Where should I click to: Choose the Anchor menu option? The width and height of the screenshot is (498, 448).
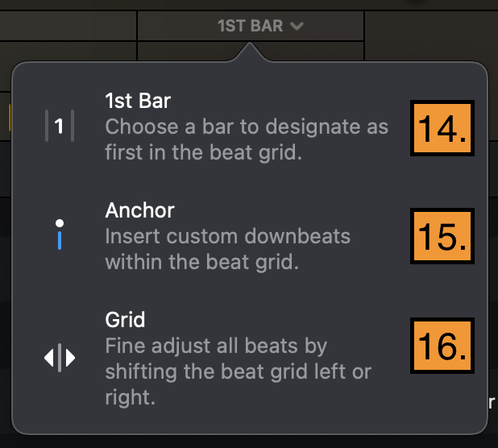pyautogui.click(x=216, y=236)
